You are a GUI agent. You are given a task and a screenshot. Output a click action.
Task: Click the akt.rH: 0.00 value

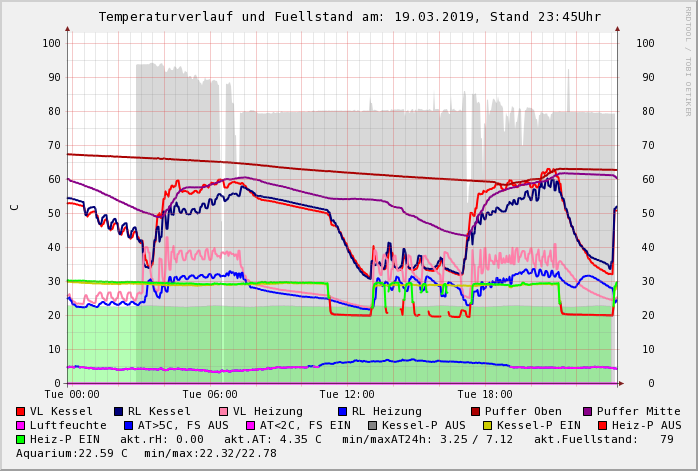pyautogui.click(x=162, y=439)
